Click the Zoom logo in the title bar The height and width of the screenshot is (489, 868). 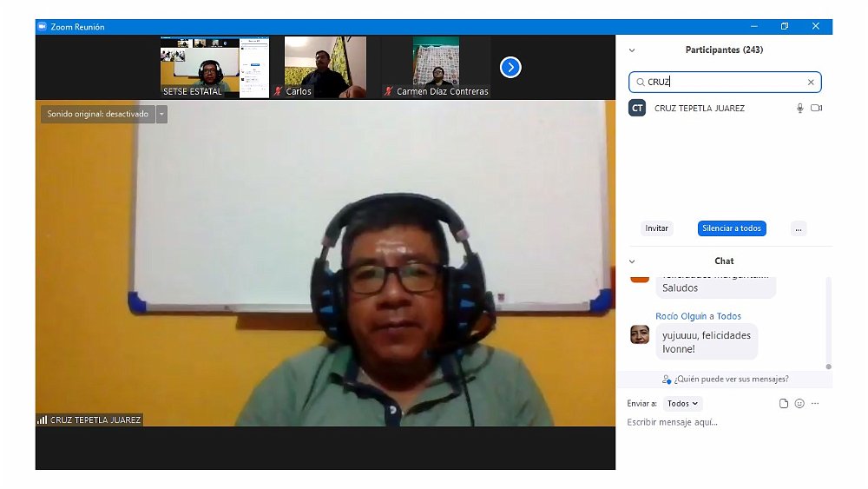[x=42, y=27]
